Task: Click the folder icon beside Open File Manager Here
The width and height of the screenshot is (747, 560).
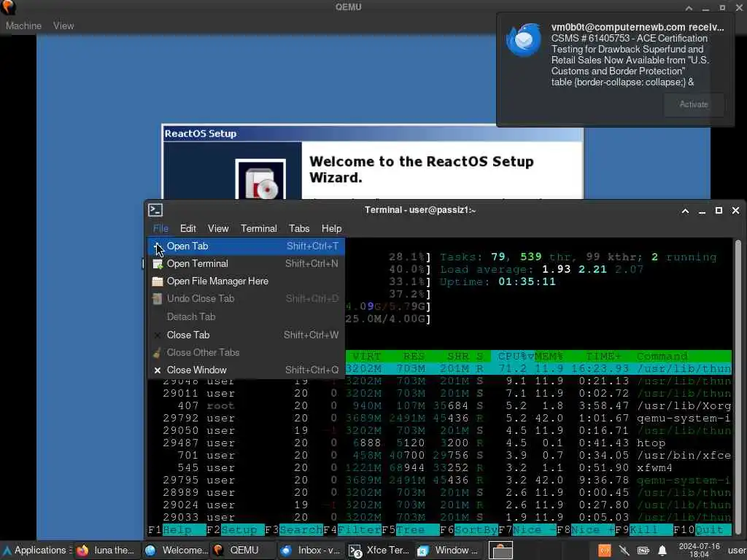Action: [158, 281]
